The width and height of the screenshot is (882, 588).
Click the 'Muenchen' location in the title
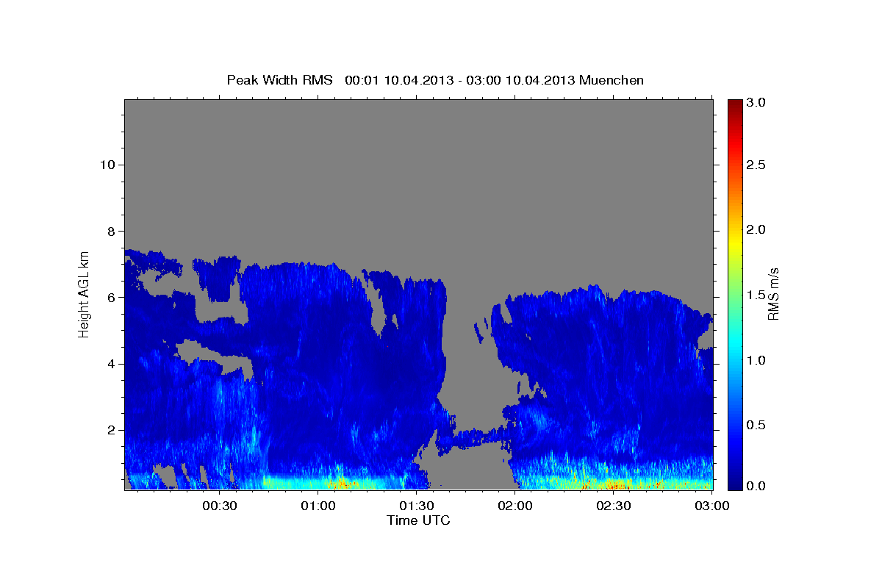[612, 79]
